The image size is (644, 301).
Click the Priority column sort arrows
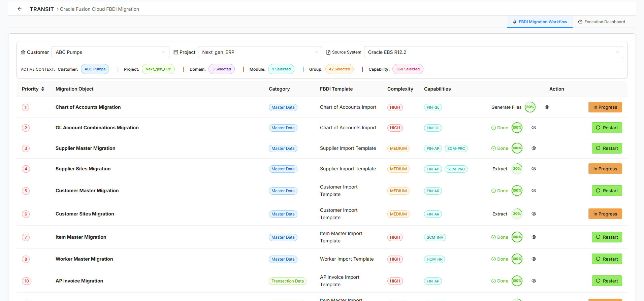click(43, 89)
